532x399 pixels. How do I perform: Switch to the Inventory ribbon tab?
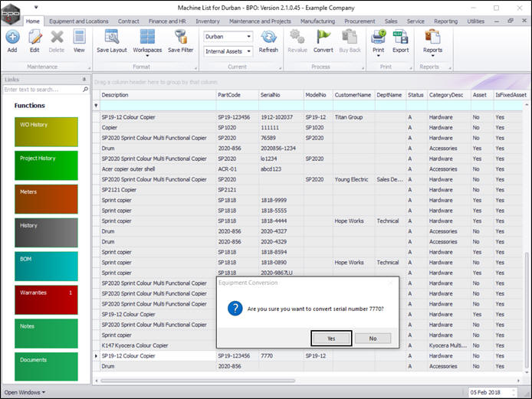tap(207, 21)
